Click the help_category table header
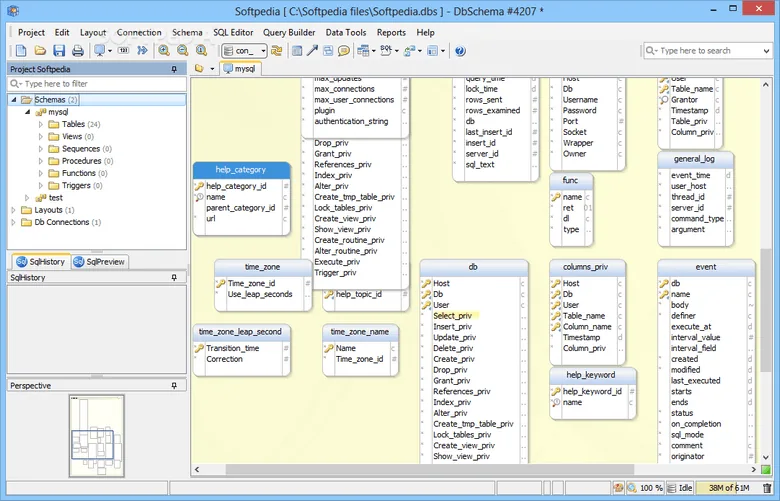The width and height of the screenshot is (780, 501). (x=241, y=170)
